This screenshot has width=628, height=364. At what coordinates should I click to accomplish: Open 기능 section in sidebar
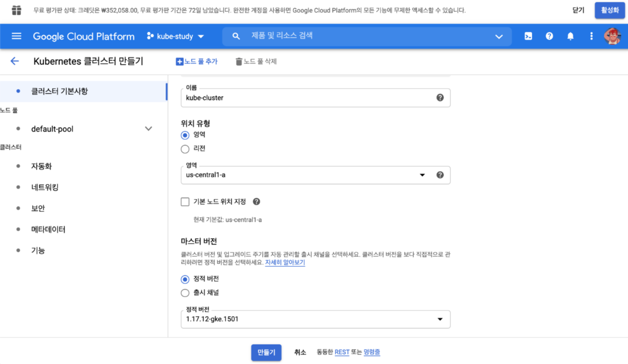(38, 250)
